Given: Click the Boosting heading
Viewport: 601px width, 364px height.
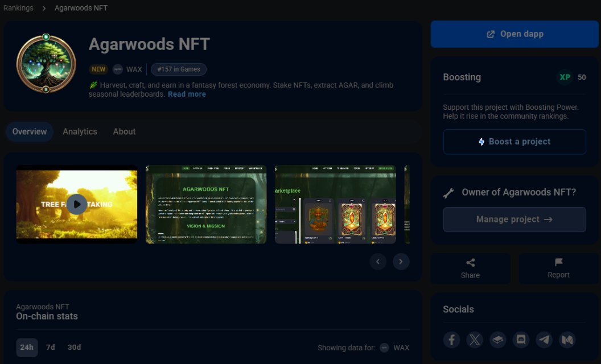Looking at the screenshot, I should (x=462, y=77).
